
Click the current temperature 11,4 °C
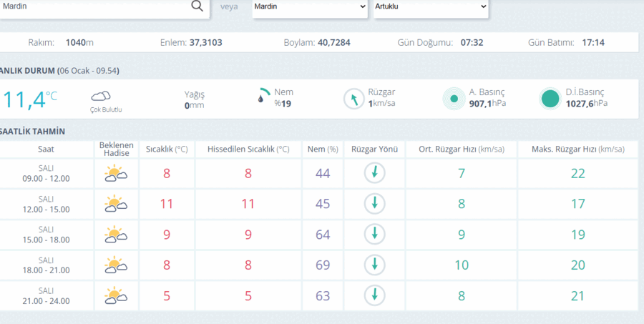[29, 100]
